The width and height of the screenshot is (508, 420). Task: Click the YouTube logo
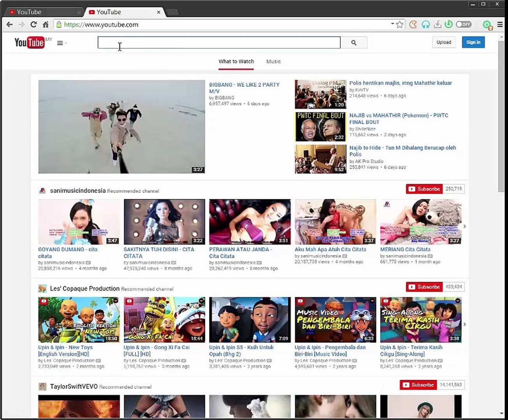pos(30,42)
